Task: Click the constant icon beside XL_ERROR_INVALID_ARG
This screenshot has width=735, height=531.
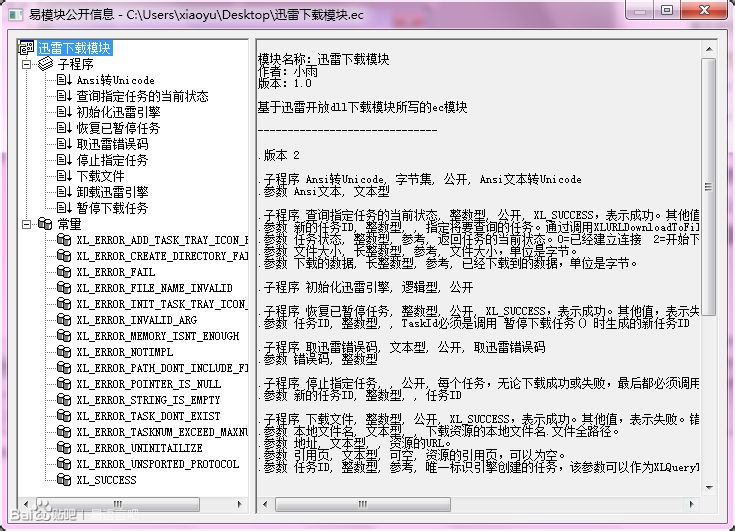Action: tap(64, 320)
